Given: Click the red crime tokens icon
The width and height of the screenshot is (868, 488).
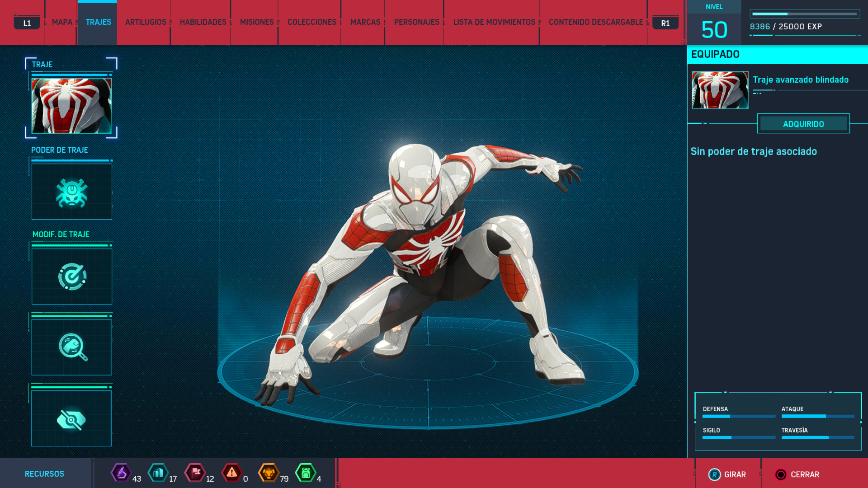Looking at the screenshot, I should (x=232, y=473).
